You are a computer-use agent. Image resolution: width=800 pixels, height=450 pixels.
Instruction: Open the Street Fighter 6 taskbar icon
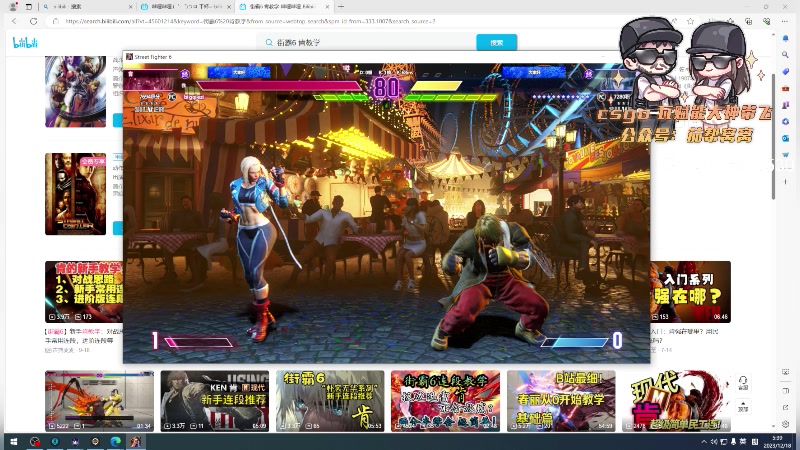click(x=136, y=442)
